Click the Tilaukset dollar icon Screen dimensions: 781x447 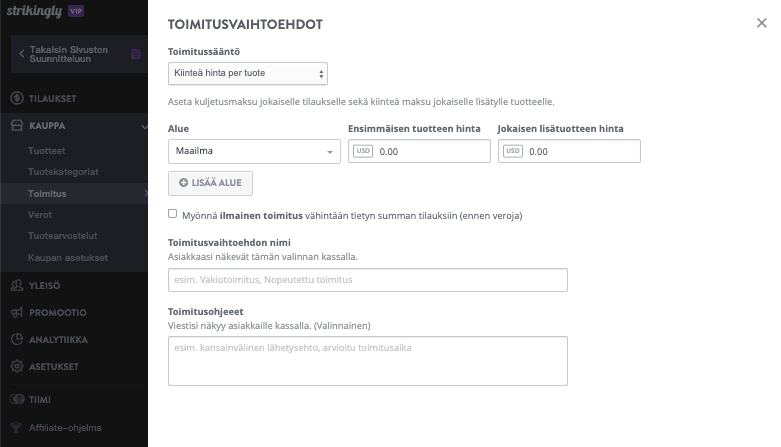coord(17,98)
